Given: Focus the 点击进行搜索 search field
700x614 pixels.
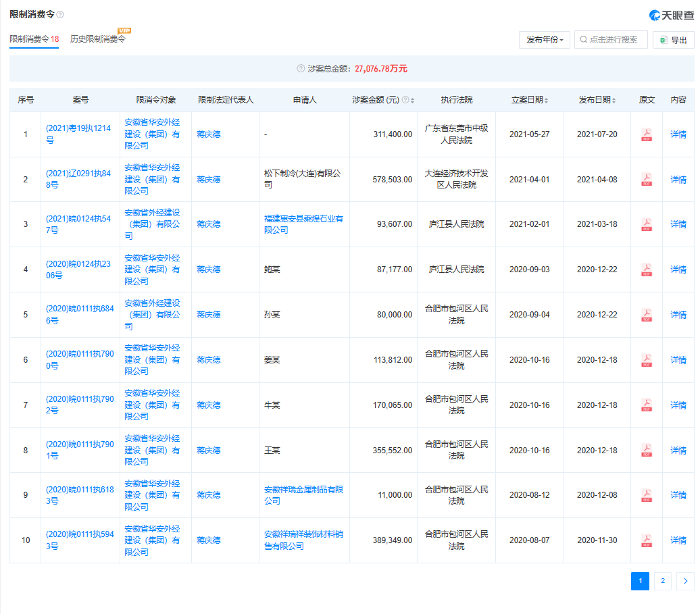Looking at the screenshot, I should (x=611, y=40).
